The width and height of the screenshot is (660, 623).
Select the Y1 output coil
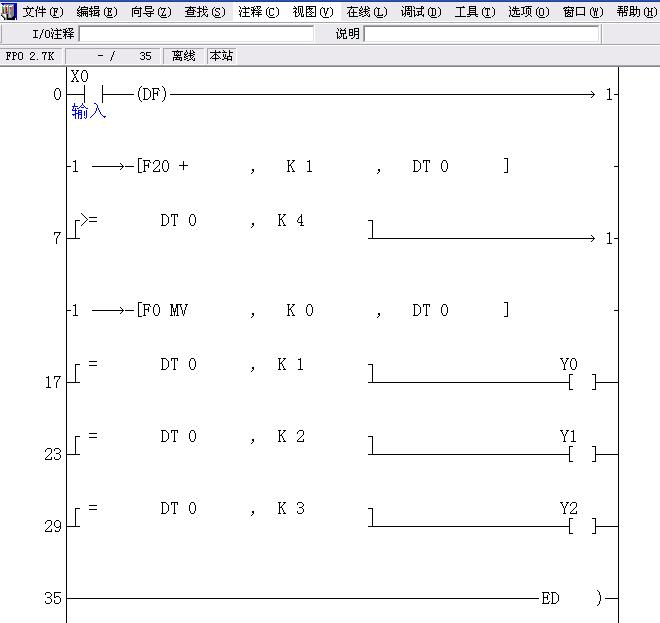[583, 454]
